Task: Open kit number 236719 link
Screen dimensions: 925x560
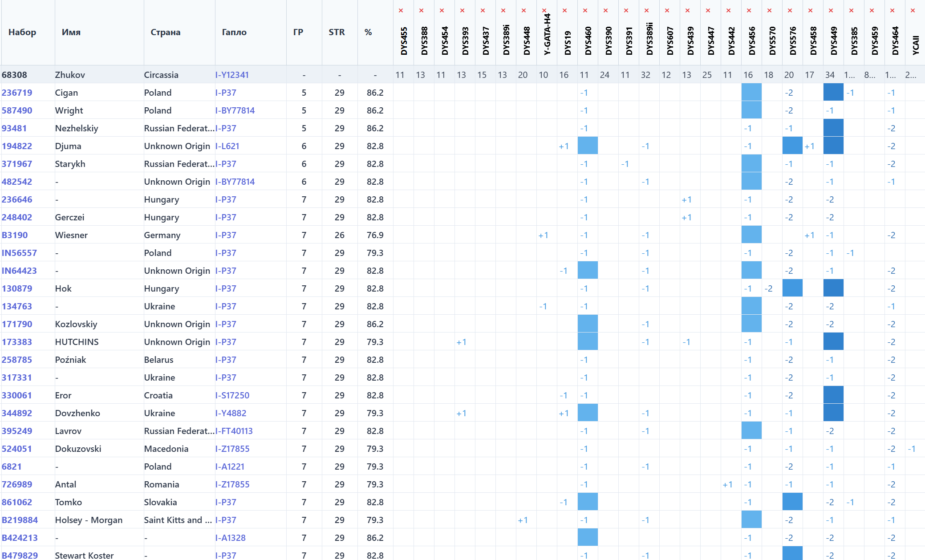Action: click(x=17, y=93)
